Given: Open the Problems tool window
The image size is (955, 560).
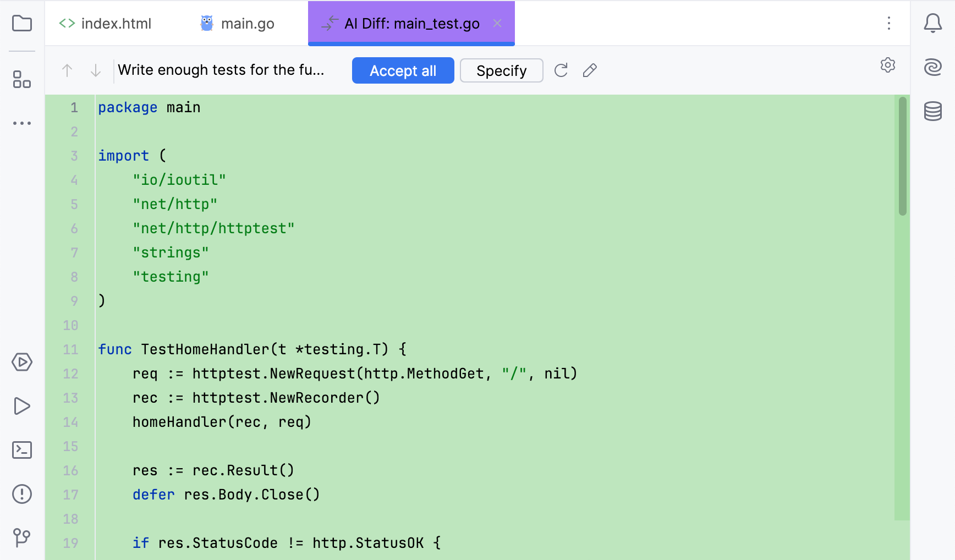Looking at the screenshot, I should click(21, 493).
